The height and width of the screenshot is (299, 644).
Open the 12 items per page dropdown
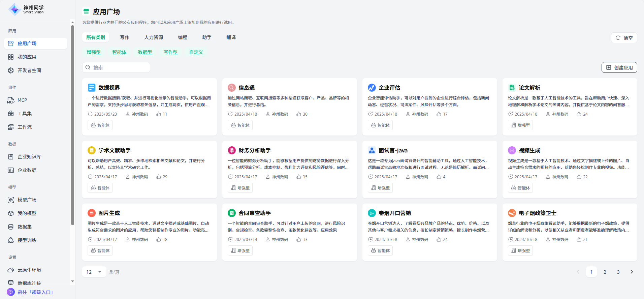(x=94, y=272)
